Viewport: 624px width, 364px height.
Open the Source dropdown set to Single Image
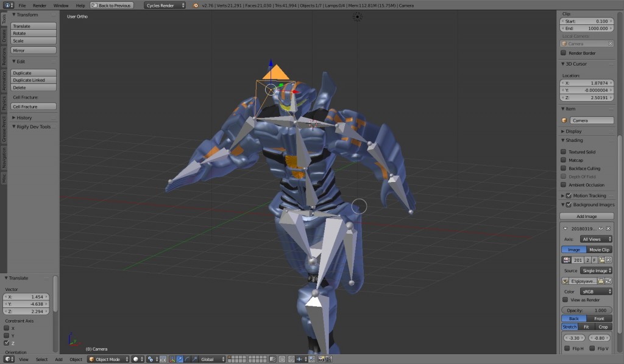point(596,270)
